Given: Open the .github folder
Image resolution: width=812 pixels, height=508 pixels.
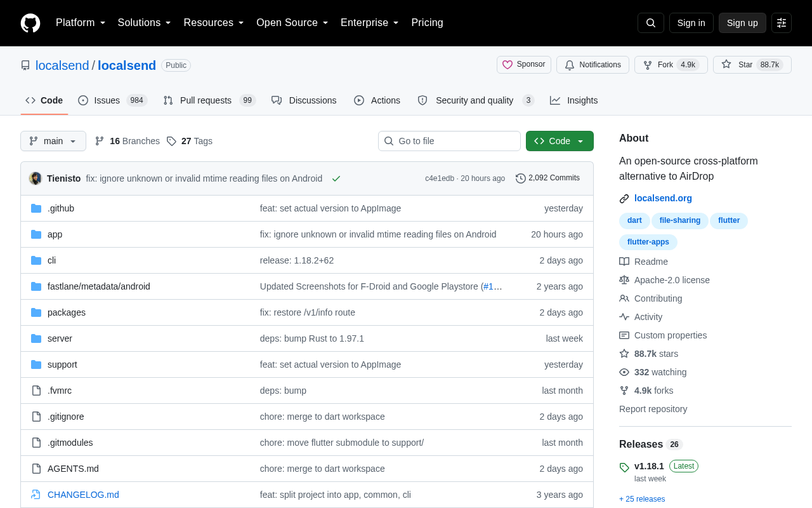Looking at the screenshot, I should (61, 208).
